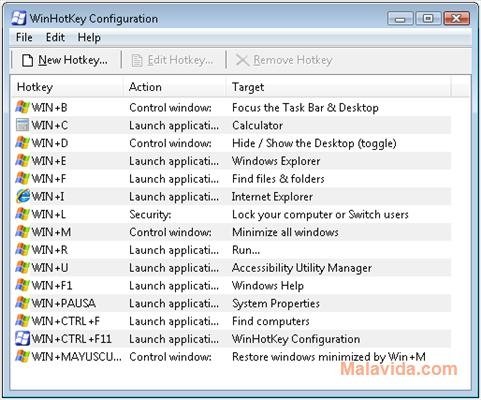
Task: Click the Remove Hotkey X icon
Action: point(242,60)
